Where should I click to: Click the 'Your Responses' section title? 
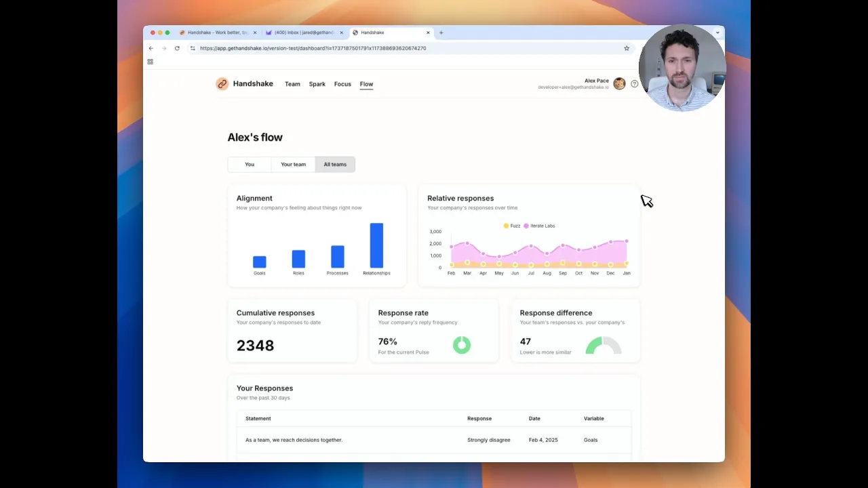[x=264, y=388]
